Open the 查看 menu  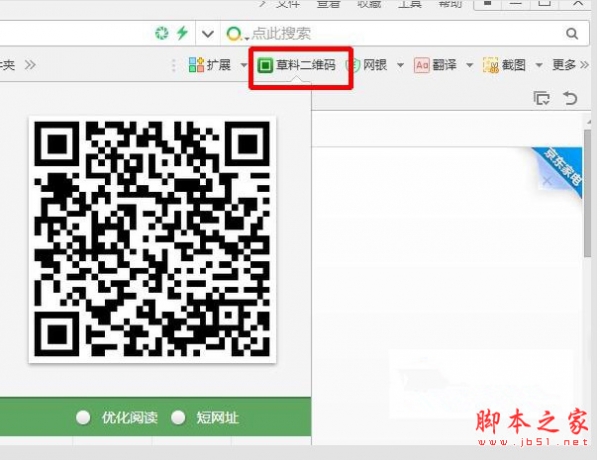pyautogui.click(x=328, y=4)
